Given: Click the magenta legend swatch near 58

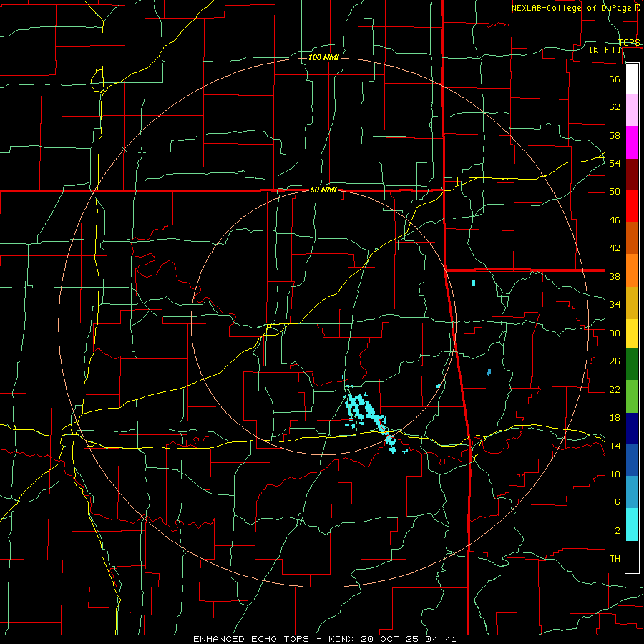Looking at the screenshot, I should coord(632,142).
